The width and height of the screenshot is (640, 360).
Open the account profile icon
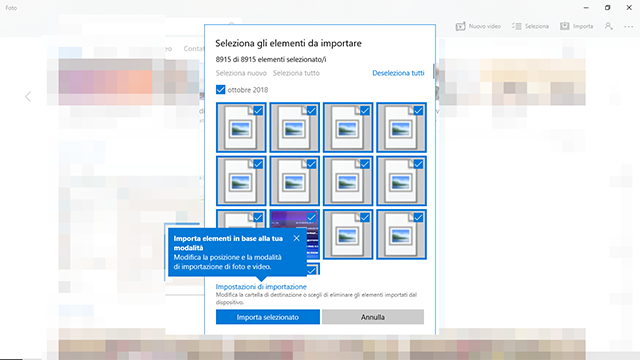click(x=609, y=26)
